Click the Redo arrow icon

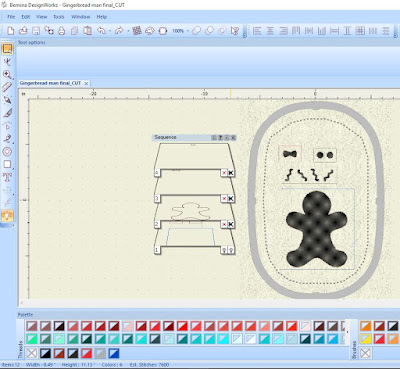coord(119,31)
